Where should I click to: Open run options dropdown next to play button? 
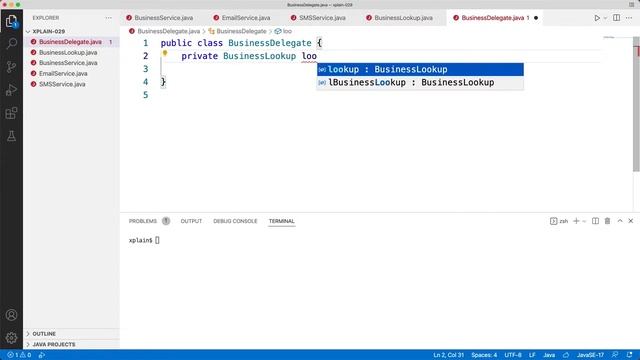coord(605,18)
